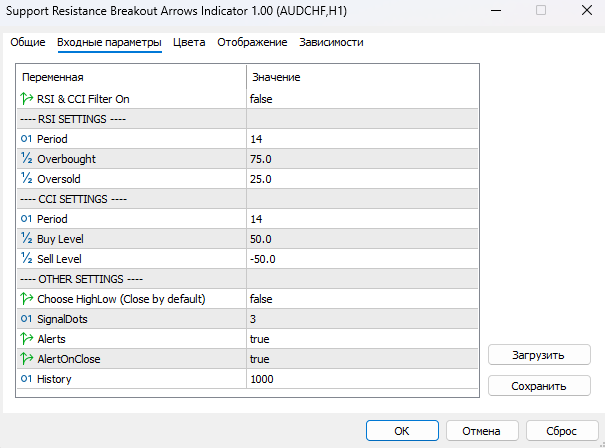Select the Sell Level value -50.0

362,259
